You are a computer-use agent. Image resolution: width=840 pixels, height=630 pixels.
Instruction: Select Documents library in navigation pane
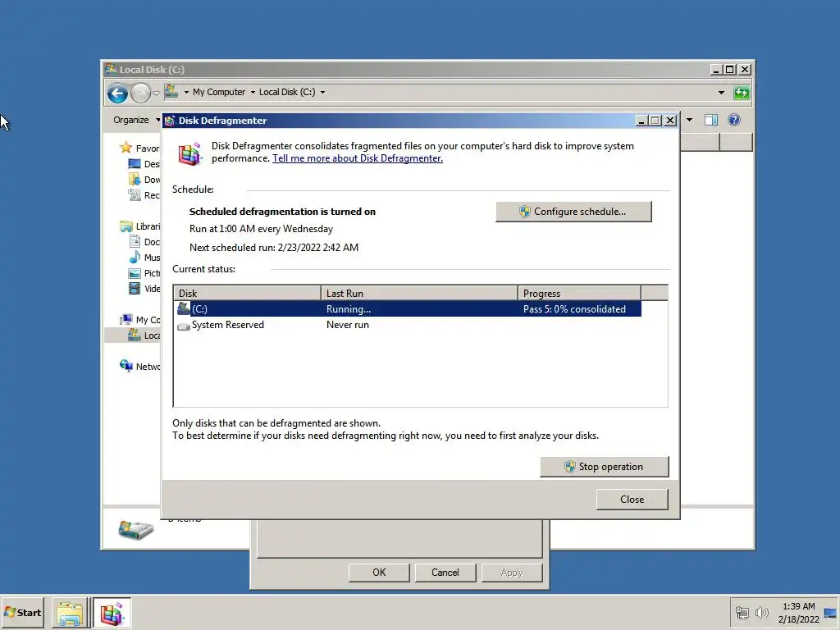(144, 242)
